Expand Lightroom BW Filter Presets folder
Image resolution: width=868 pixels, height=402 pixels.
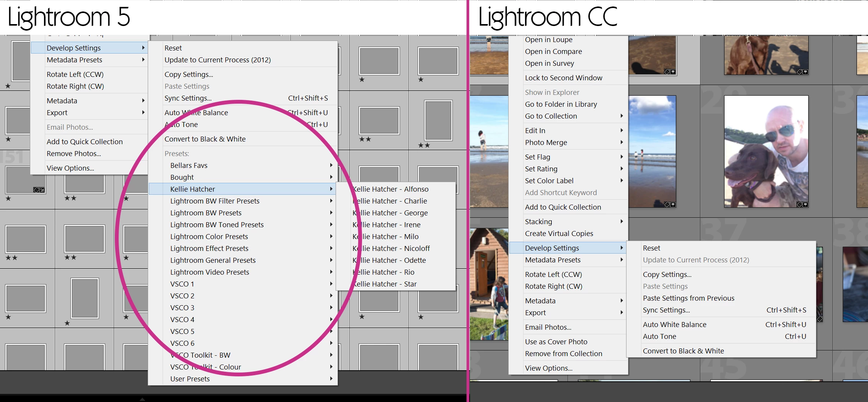click(243, 201)
